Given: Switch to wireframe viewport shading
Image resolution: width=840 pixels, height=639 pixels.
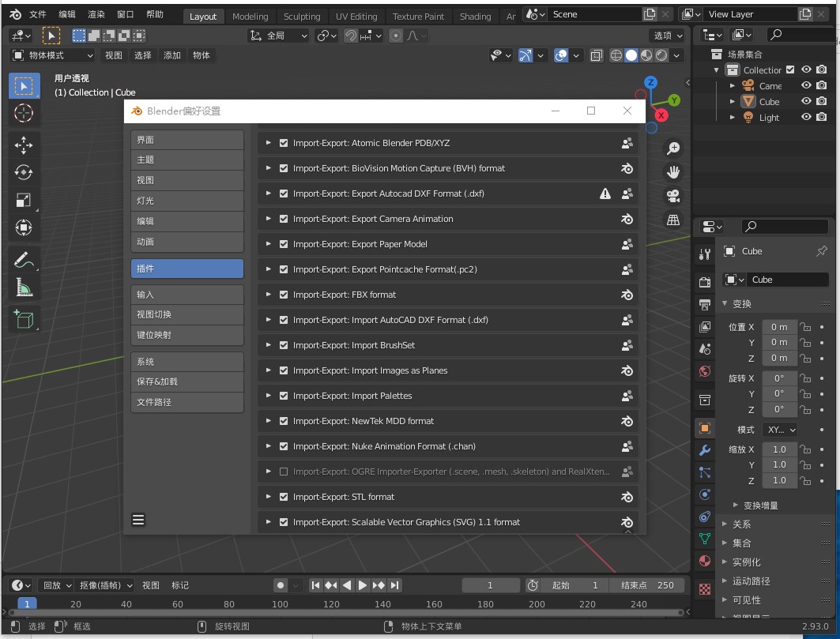Looking at the screenshot, I should pos(616,55).
